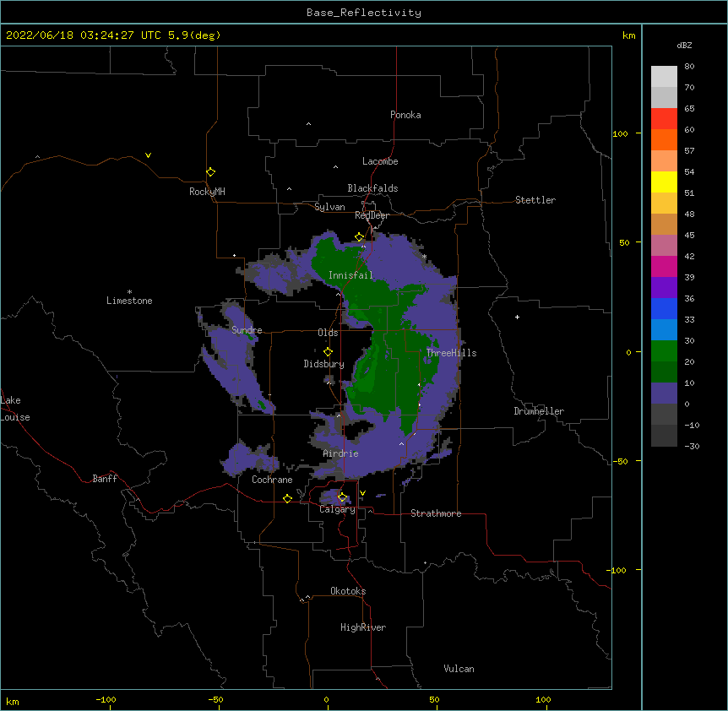The image size is (728, 711).
Task: Click the 50 tick on the bottom axis
Action: click(x=434, y=699)
